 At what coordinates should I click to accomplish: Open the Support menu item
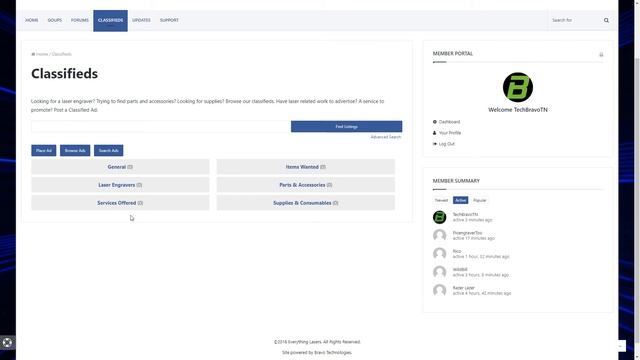click(169, 20)
